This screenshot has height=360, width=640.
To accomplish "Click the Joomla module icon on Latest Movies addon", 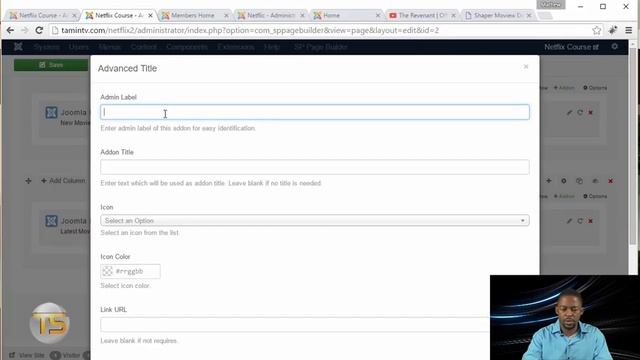I will click(x=51, y=221).
